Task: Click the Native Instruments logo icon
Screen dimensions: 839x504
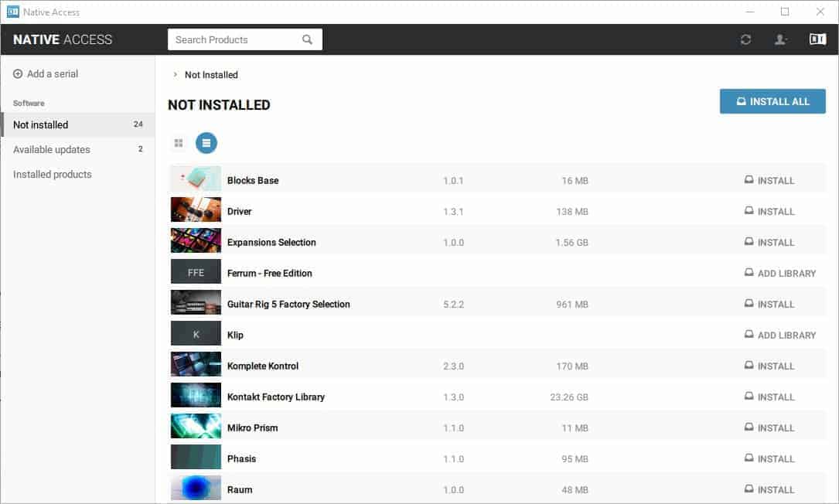Action: click(817, 39)
